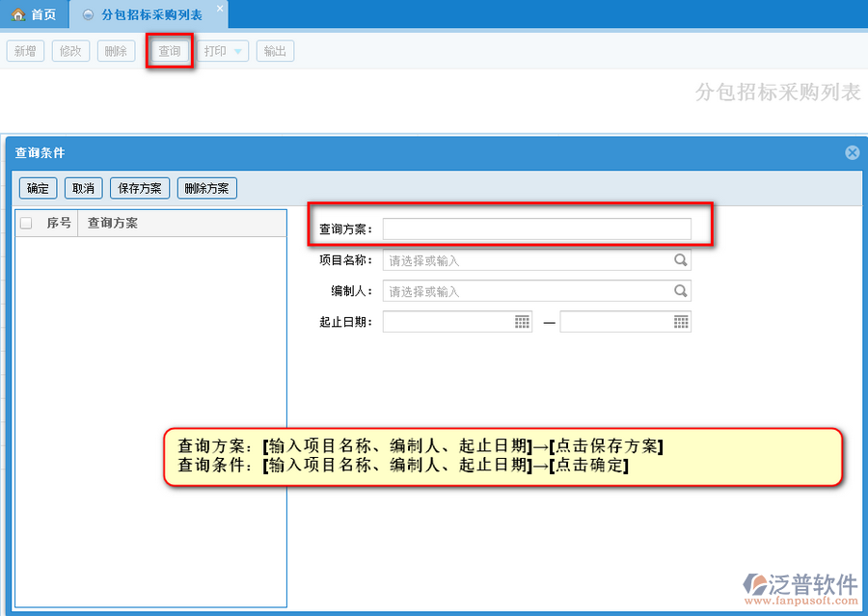Click the search icon in 编制人 field

click(680, 291)
